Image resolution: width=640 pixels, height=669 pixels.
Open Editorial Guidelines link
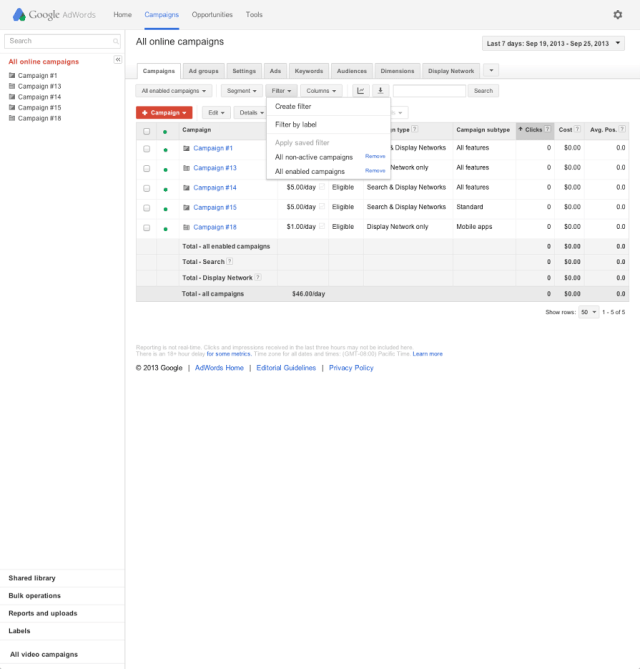[x=286, y=368]
